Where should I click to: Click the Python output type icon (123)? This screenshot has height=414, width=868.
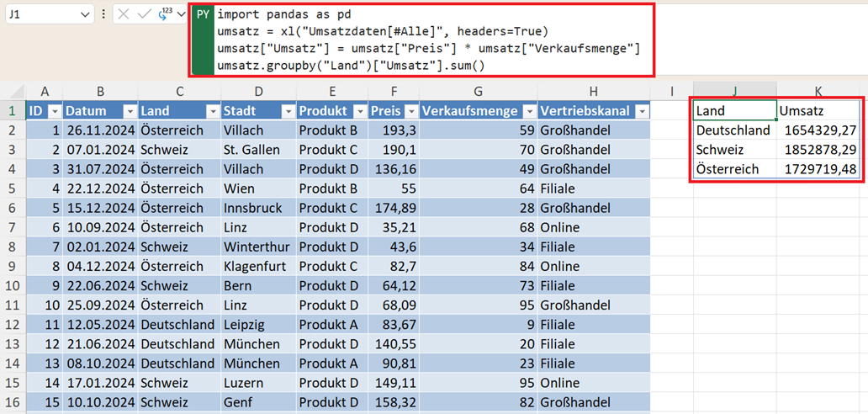pyautogui.click(x=164, y=14)
